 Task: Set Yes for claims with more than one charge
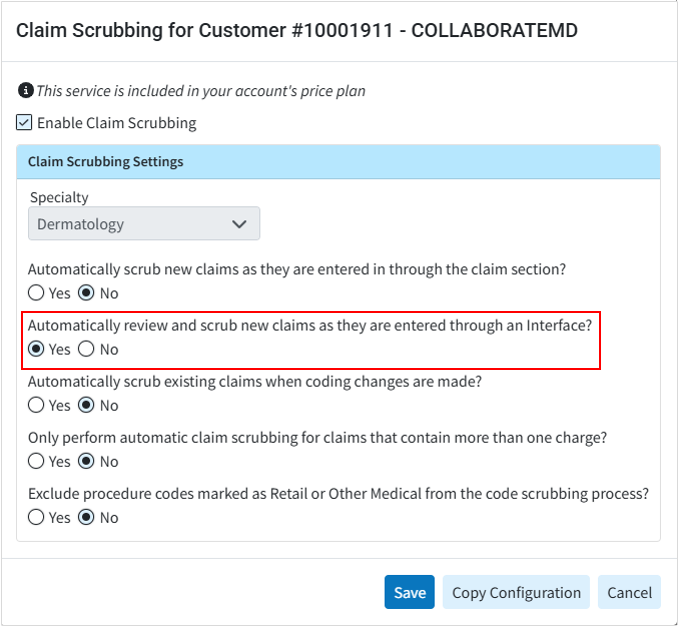tap(37, 461)
